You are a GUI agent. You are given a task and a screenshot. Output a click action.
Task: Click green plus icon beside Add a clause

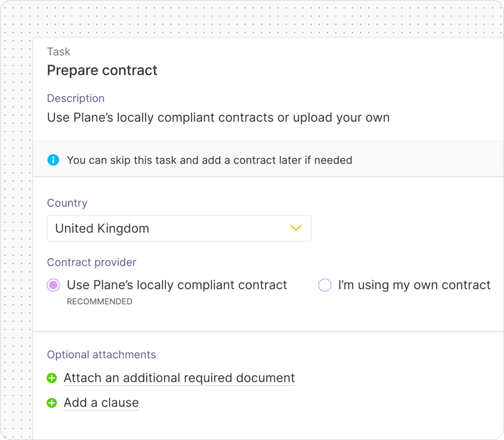[52, 403]
